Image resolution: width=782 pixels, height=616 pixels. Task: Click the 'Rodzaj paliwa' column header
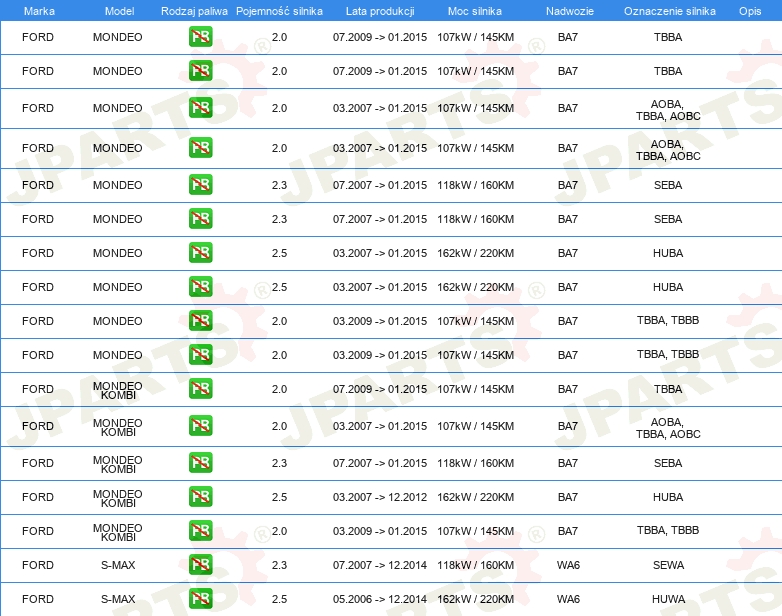(x=194, y=11)
